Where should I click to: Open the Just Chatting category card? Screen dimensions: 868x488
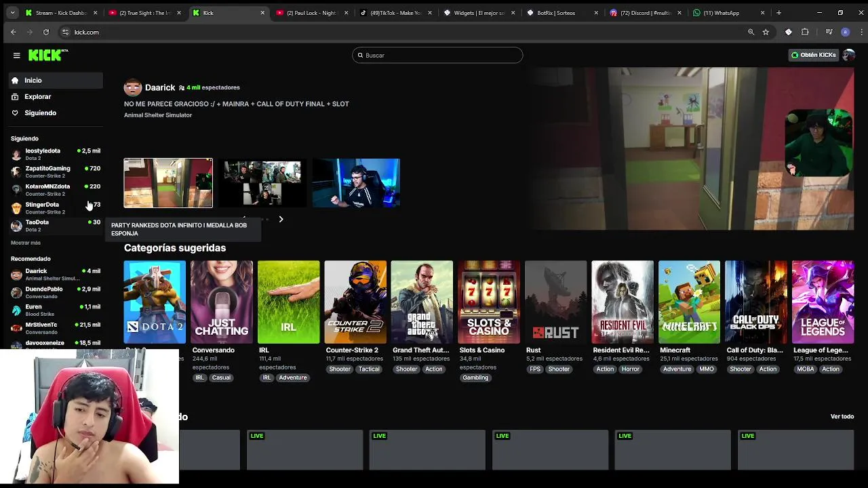[x=222, y=302]
